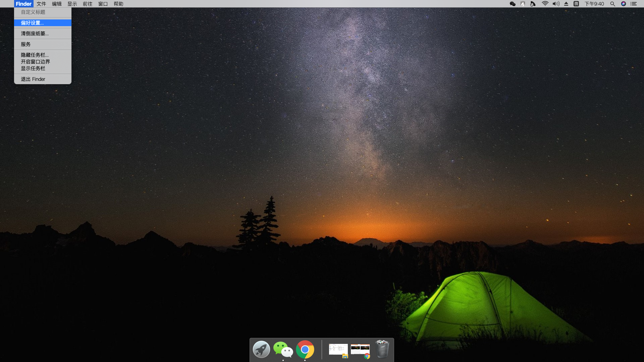Open the Wi-Fi status menu
644x362 pixels.
[x=545, y=4]
